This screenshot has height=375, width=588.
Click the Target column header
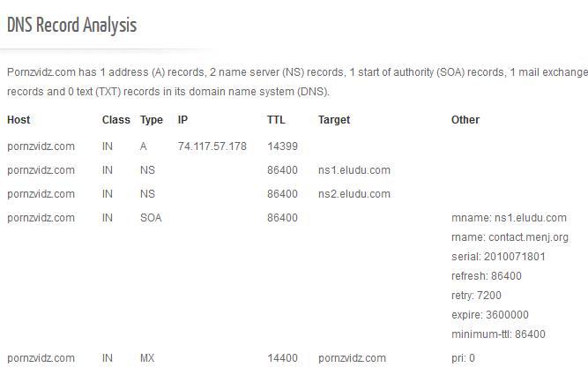pyautogui.click(x=335, y=119)
